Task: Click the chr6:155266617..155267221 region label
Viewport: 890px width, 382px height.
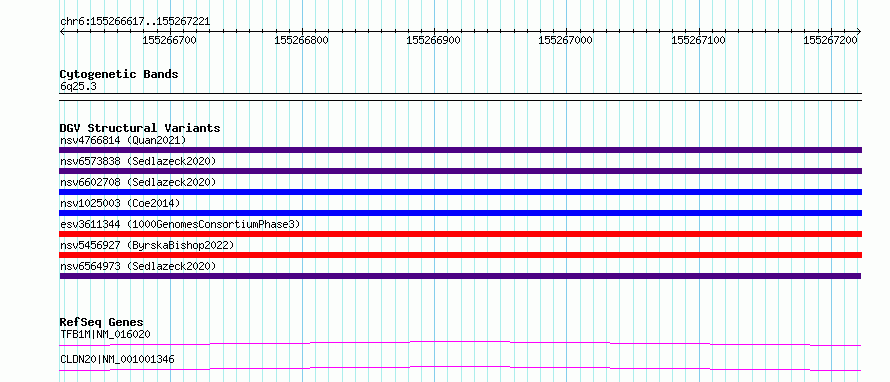Action: (135, 22)
